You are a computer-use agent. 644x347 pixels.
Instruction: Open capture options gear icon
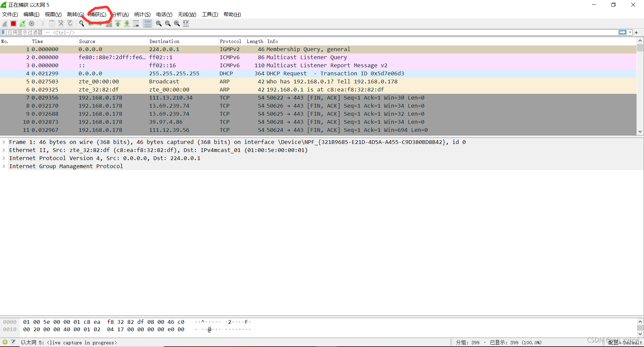32,24
